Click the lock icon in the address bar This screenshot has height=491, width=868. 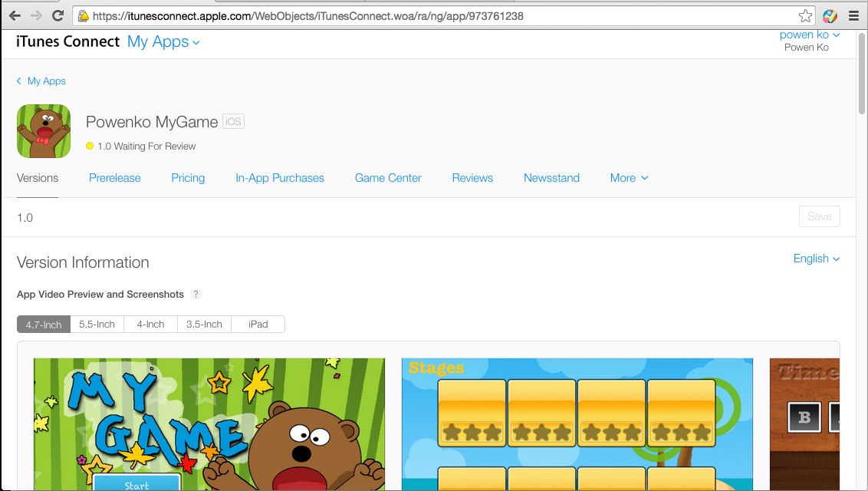[83, 16]
